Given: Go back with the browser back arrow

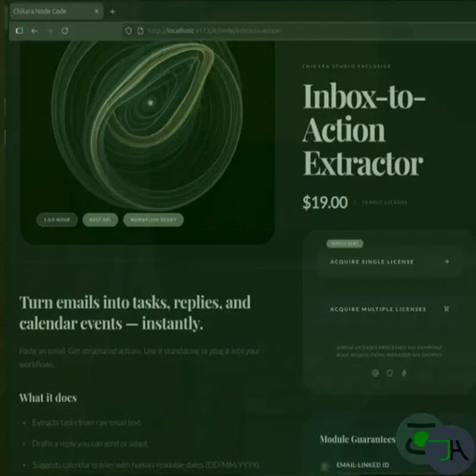Looking at the screenshot, I should (34, 30).
